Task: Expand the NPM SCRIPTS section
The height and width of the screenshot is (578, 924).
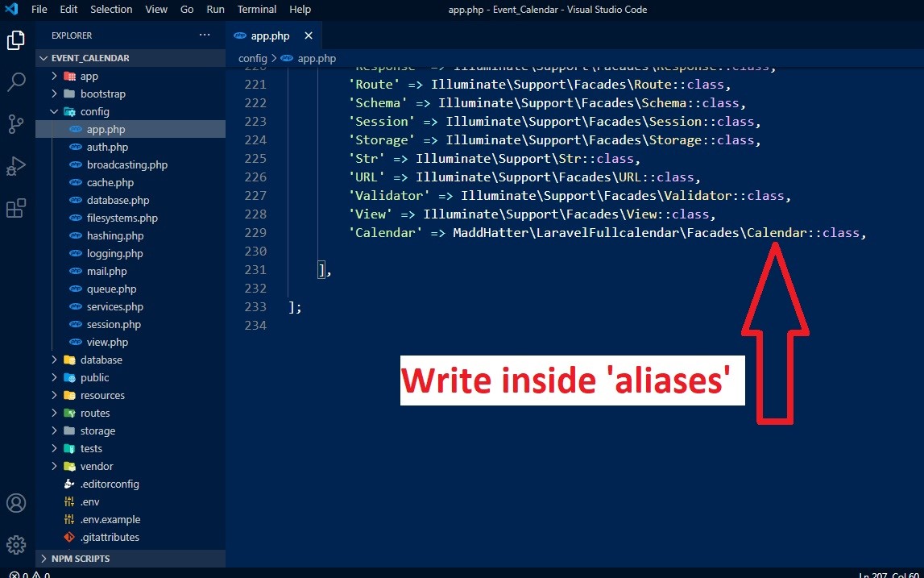Action: (80, 558)
